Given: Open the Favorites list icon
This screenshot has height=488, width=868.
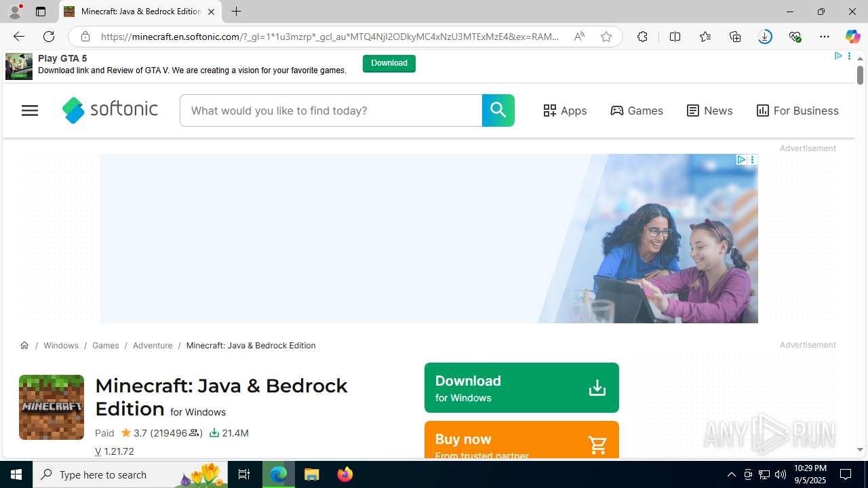Looking at the screenshot, I should pos(705,37).
